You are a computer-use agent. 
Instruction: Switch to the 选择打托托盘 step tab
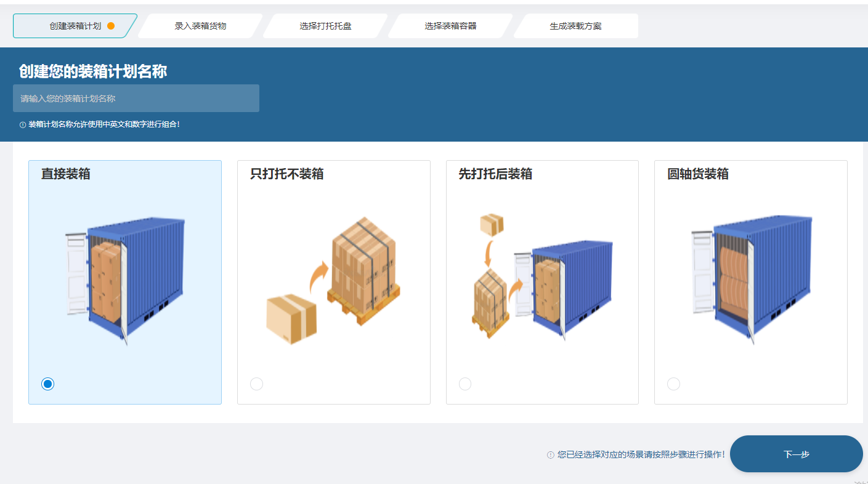coord(325,26)
